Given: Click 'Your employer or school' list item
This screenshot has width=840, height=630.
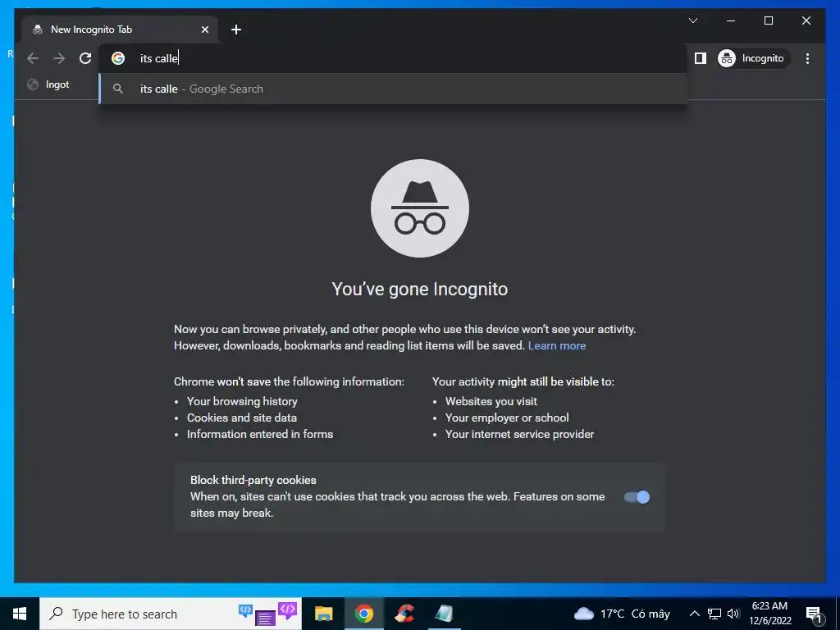Looking at the screenshot, I should (507, 418).
